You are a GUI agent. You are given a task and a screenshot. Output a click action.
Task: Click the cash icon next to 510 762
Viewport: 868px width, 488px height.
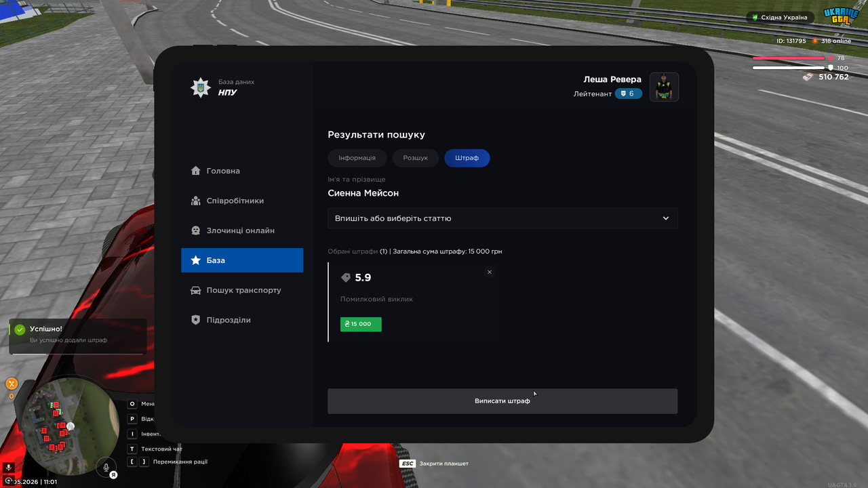pyautogui.click(x=808, y=77)
